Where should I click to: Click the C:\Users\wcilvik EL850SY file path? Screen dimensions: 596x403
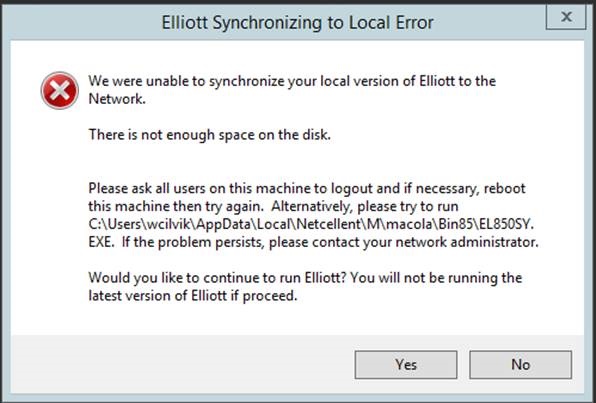[x=311, y=224]
